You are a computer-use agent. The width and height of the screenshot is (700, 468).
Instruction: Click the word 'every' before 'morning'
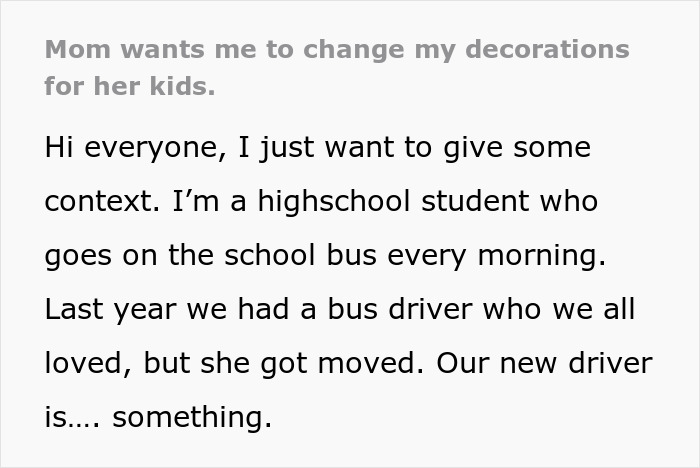[x=427, y=256]
